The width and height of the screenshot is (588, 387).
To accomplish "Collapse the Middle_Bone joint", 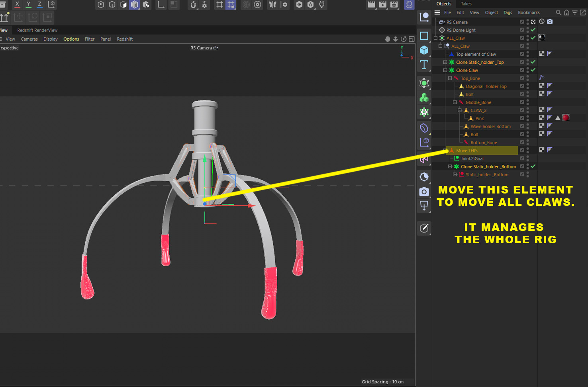I will pos(455,102).
